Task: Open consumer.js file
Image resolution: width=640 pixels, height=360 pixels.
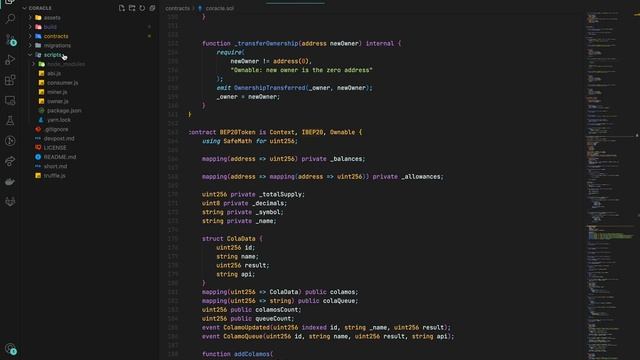Action: pyautogui.click(x=62, y=83)
